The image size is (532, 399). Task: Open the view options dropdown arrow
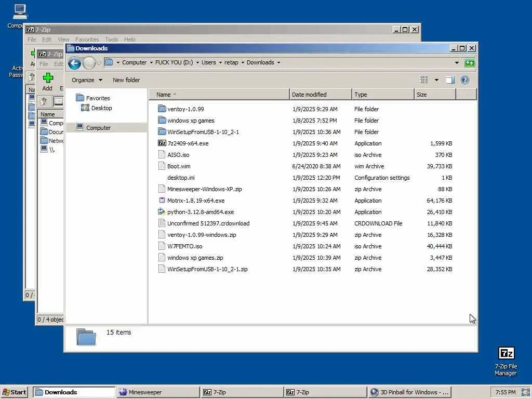pos(436,80)
